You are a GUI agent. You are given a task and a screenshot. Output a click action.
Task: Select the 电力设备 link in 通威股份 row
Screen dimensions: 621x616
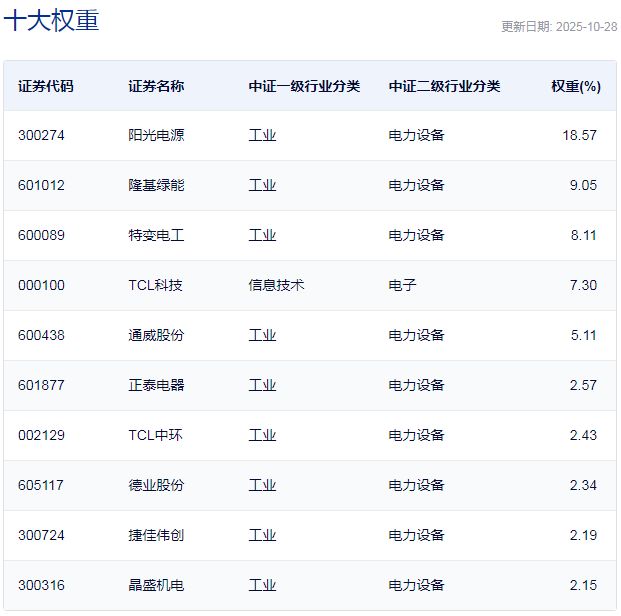tap(416, 335)
